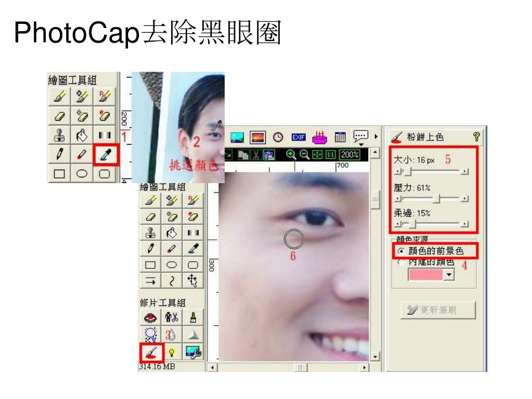Click the horizontal scrollbar left arrow
Viewport: 532px width, 399px height.
(212, 367)
